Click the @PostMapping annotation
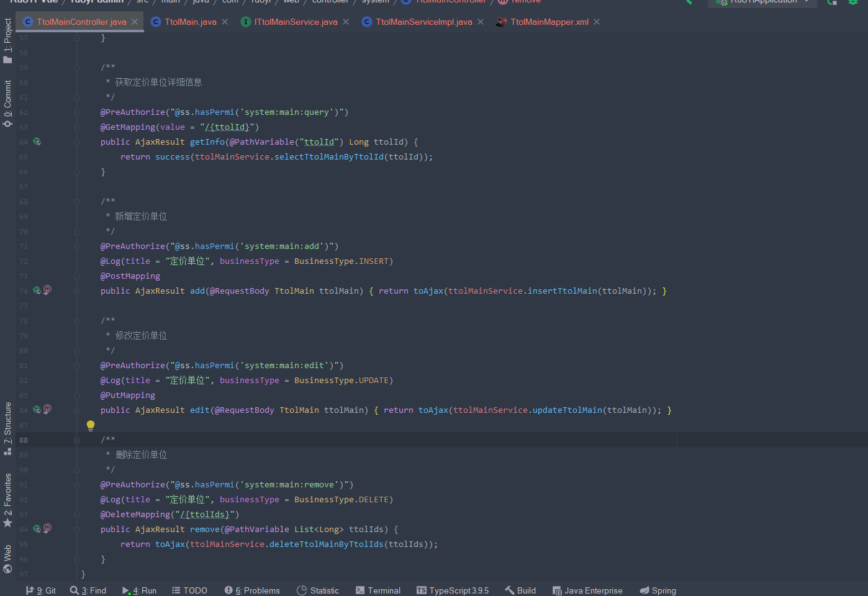Screen dimensions: 868x596 (x=130, y=276)
